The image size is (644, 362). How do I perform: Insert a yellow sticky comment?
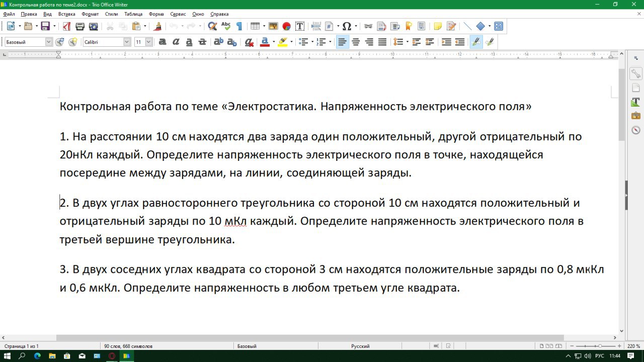(x=438, y=26)
